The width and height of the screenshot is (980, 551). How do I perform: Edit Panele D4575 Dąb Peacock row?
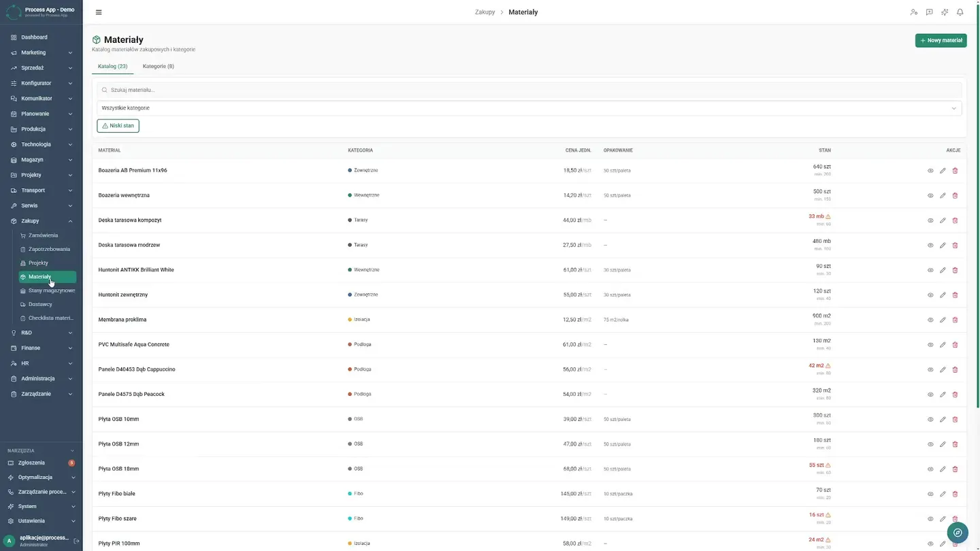pos(943,395)
